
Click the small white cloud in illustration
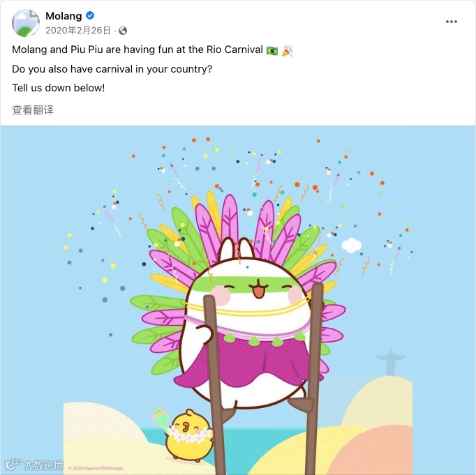352,245
